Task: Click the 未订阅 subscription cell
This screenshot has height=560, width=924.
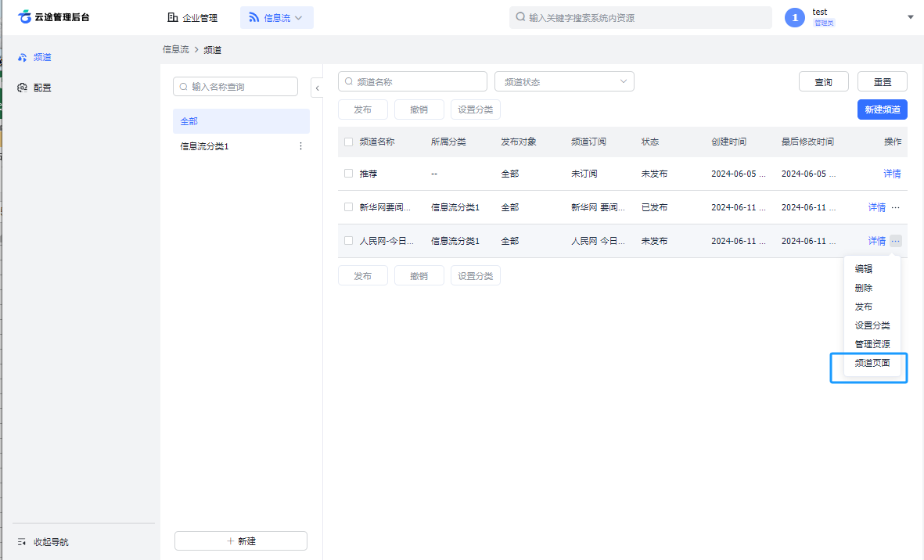Action: 584,174
